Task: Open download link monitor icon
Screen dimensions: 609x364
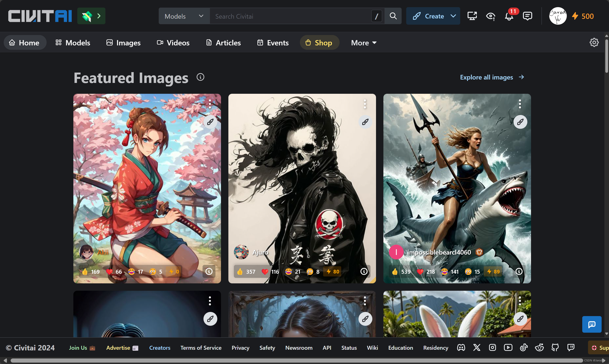Action: (472, 16)
